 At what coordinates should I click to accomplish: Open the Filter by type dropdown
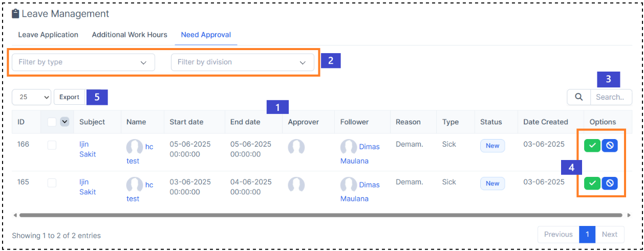pos(83,62)
